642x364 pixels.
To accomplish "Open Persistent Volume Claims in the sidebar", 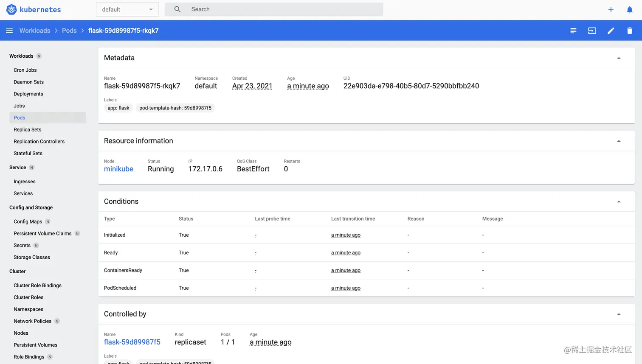I will pyautogui.click(x=42, y=233).
